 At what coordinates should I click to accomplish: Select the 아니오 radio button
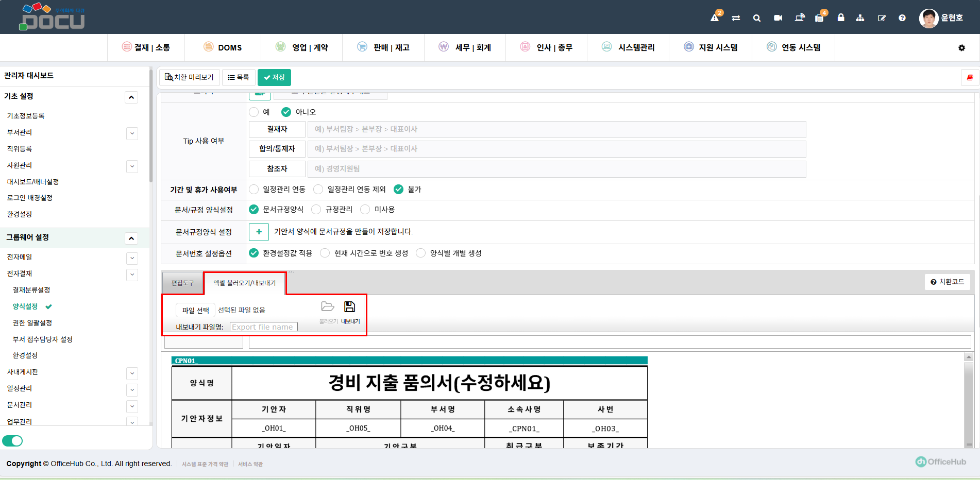coord(286,112)
